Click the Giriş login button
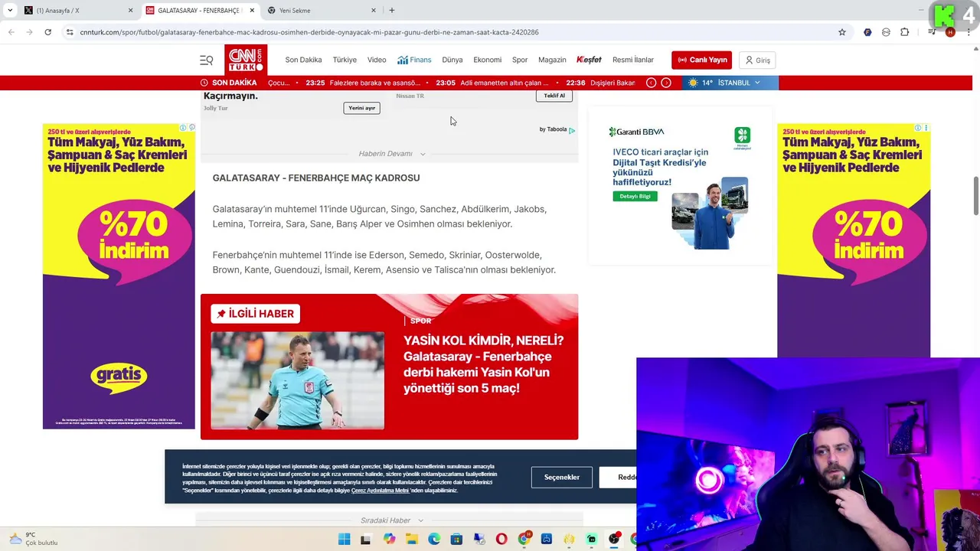The height and width of the screenshot is (551, 980). pos(757,60)
